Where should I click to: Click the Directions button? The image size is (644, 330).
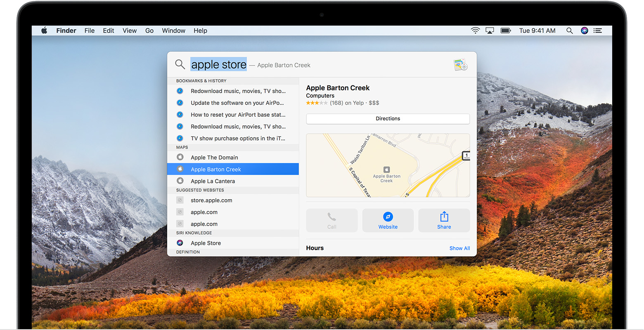(388, 118)
